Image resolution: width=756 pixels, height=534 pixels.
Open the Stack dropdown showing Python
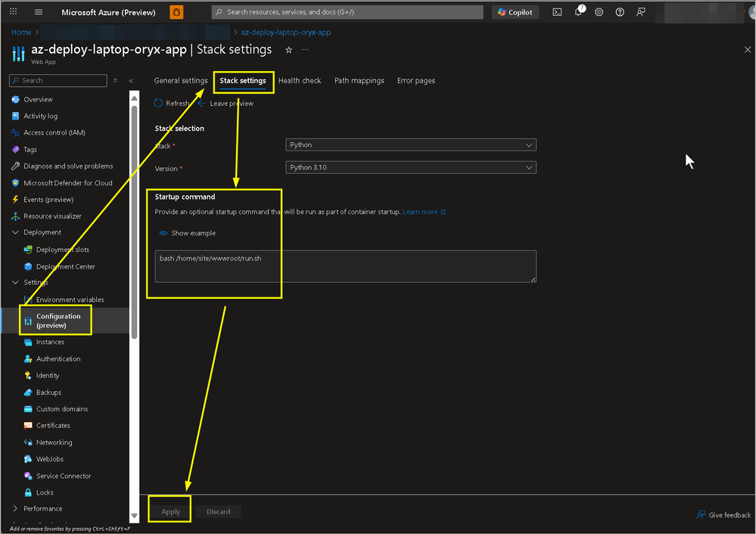coord(410,145)
